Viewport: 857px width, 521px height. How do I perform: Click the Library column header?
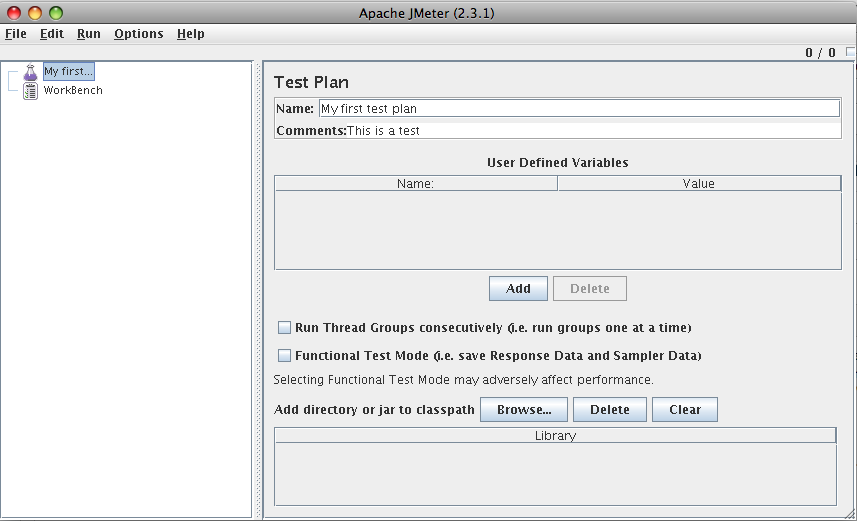click(x=555, y=436)
